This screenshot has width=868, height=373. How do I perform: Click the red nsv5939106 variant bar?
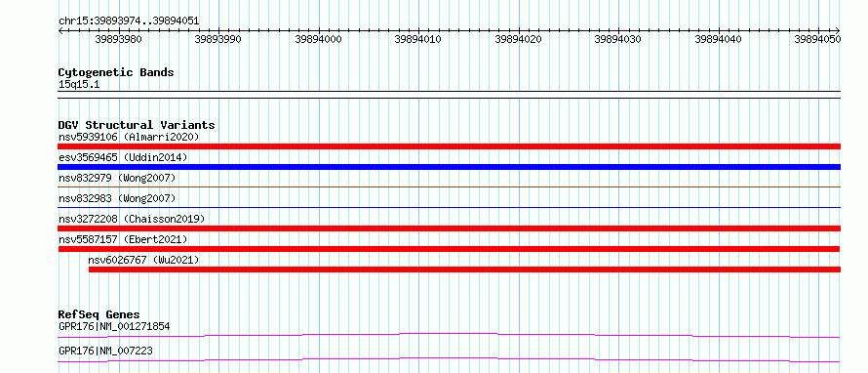pos(449,146)
